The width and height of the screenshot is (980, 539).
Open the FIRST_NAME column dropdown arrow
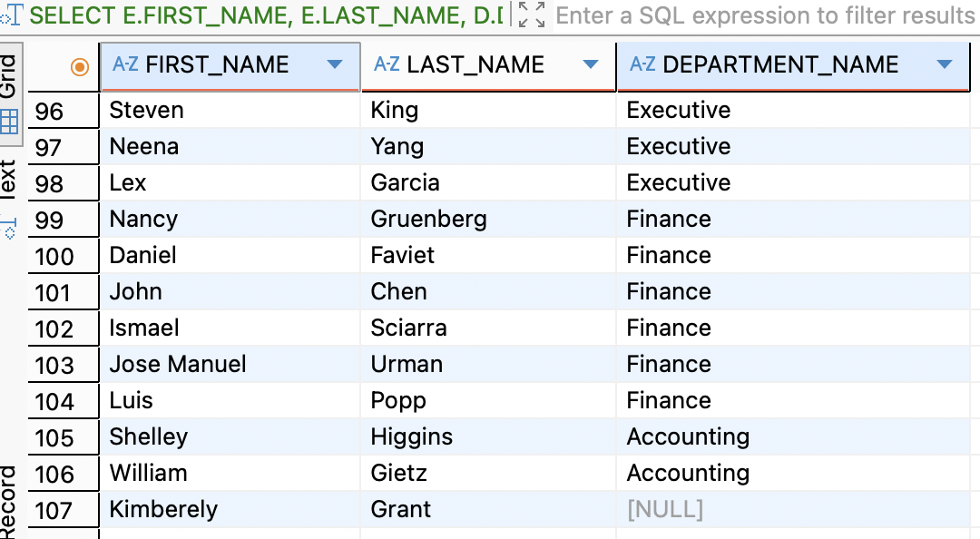click(x=334, y=64)
